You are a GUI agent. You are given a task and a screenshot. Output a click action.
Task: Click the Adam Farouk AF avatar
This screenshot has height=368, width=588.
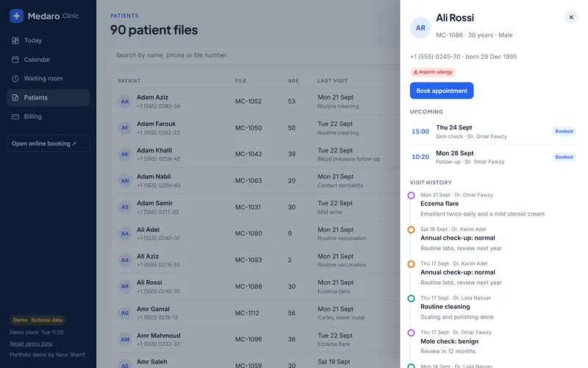(x=125, y=127)
